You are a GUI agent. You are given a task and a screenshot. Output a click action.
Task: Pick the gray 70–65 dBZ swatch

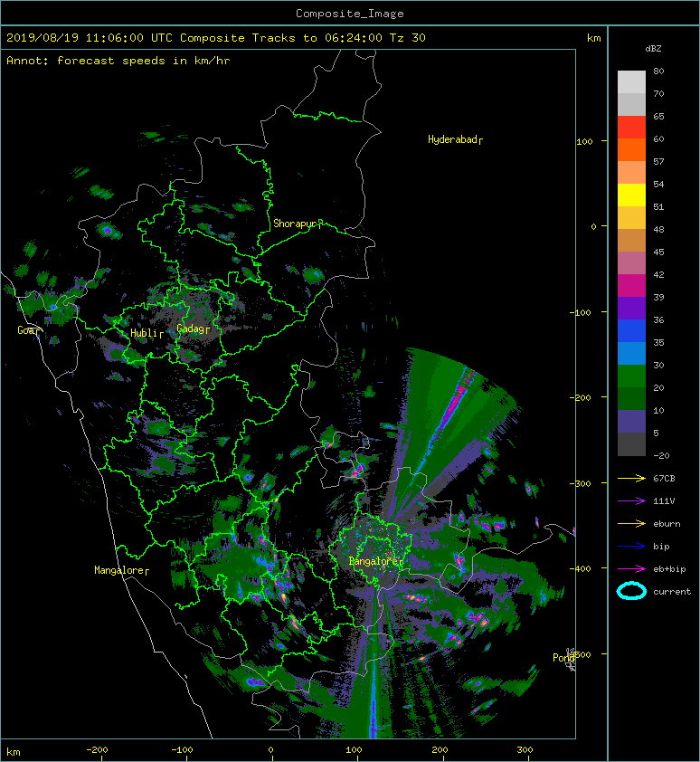tap(631, 104)
